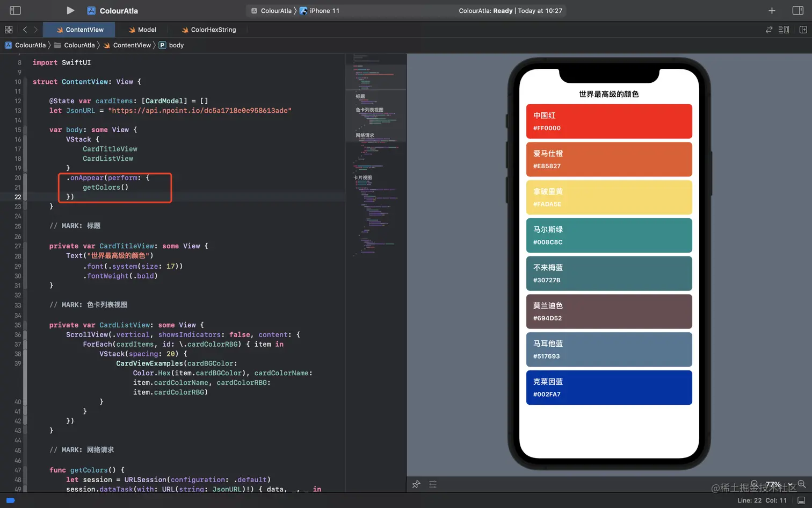The height and width of the screenshot is (508, 812).
Task: Click the JsonURL string literal
Action: click(200, 110)
